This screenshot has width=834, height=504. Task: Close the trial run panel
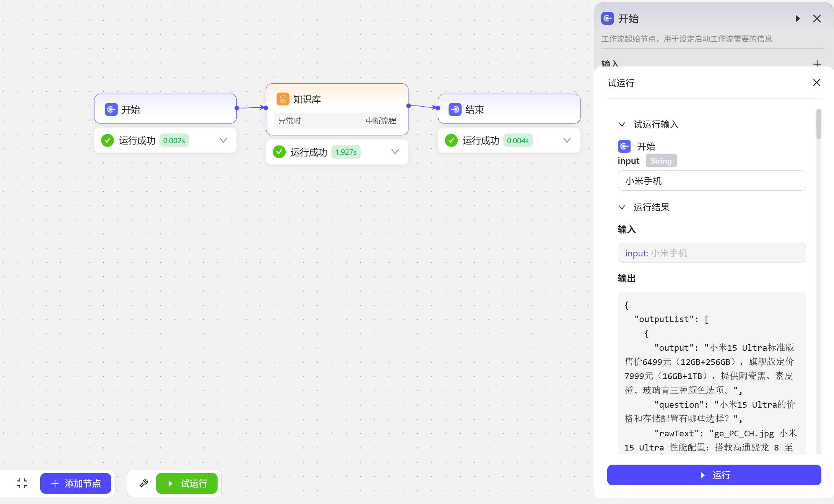pos(816,83)
